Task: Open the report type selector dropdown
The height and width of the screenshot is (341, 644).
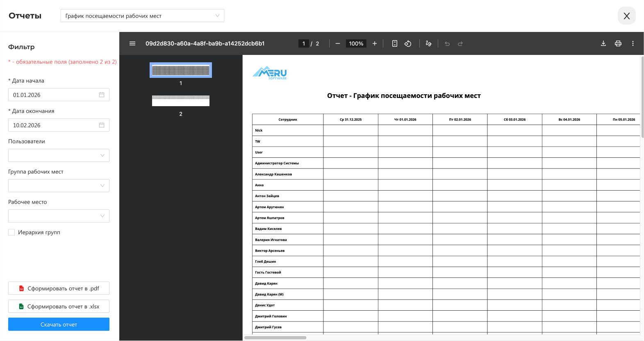Action: 142,16
